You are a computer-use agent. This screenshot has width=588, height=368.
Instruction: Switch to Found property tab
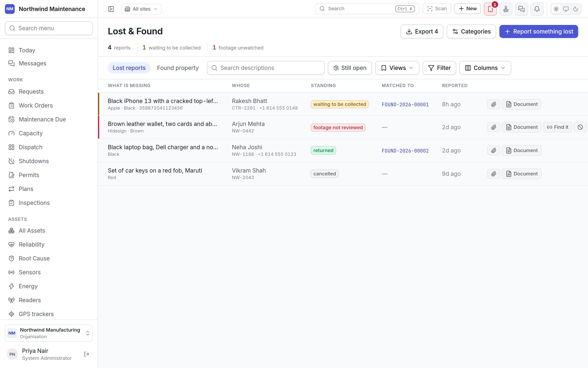[x=178, y=68]
